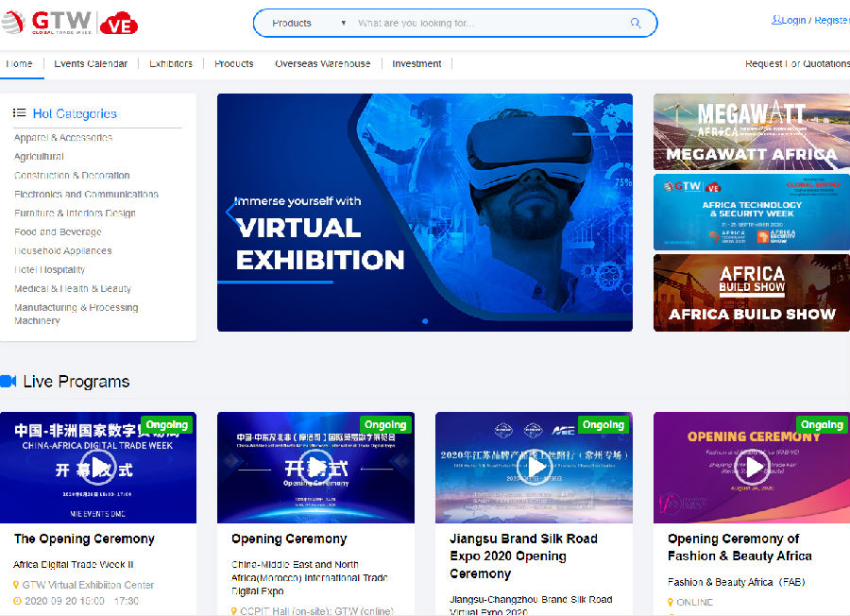Select Food and Beverage category

58,231
